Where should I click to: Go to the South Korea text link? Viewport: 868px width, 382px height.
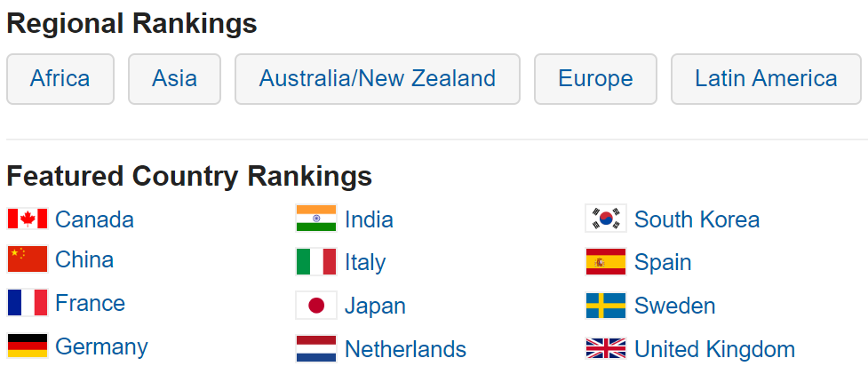(x=697, y=219)
